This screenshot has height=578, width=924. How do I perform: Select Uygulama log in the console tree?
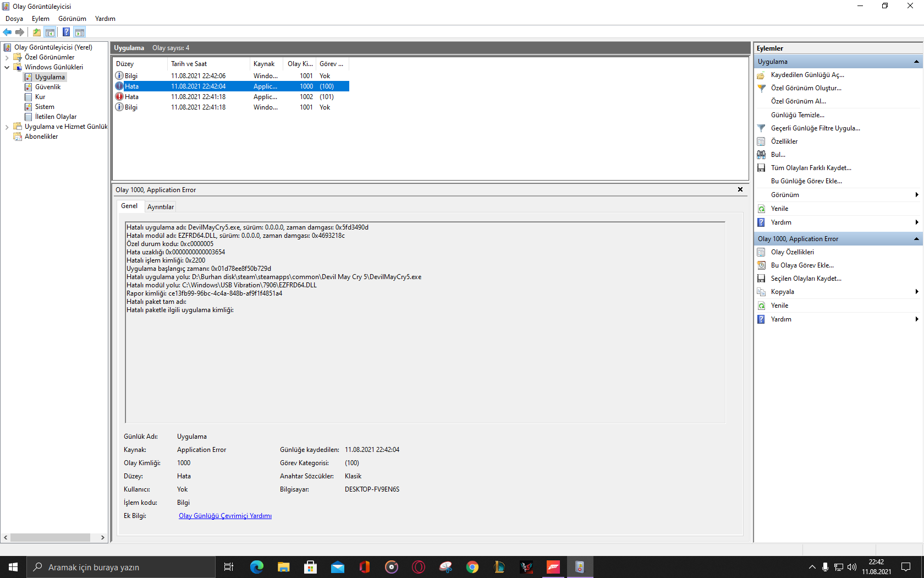(50, 77)
